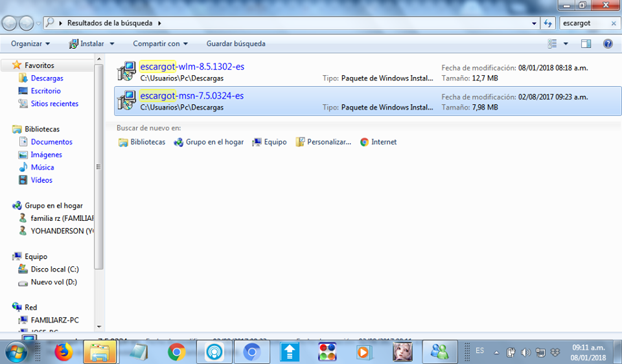Open the Instalar dropdown arrow
Image resolution: width=622 pixels, height=364 pixels.
112,43
